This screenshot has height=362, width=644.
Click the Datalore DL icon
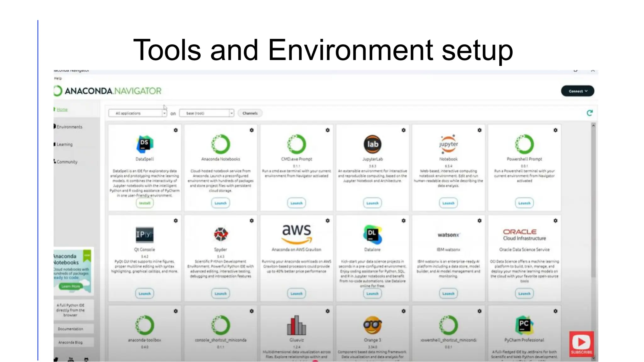coord(373,234)
